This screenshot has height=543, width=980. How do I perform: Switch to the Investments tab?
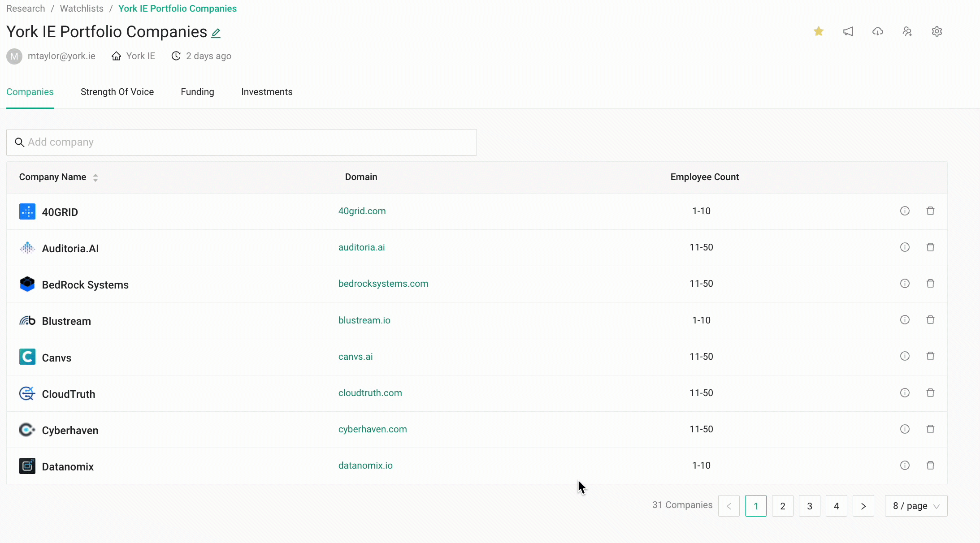click(x=267, y=92)
